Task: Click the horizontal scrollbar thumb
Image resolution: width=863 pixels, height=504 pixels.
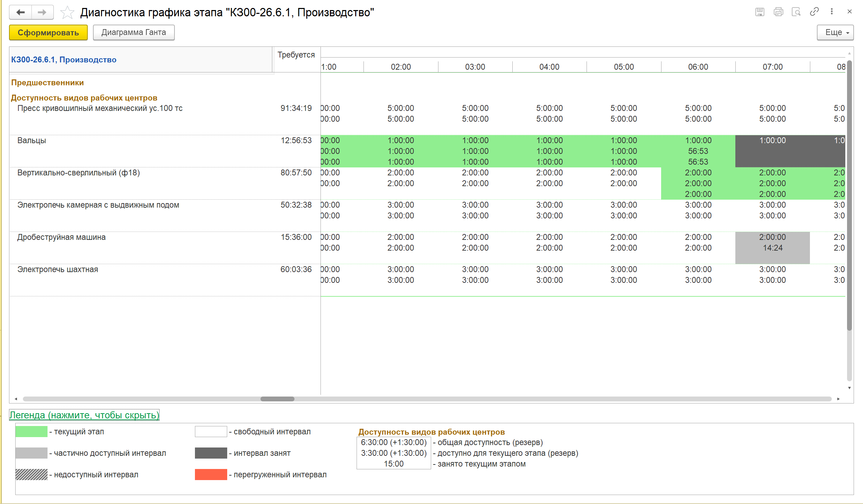Action: pyautogui.click(x=277, y=399)
